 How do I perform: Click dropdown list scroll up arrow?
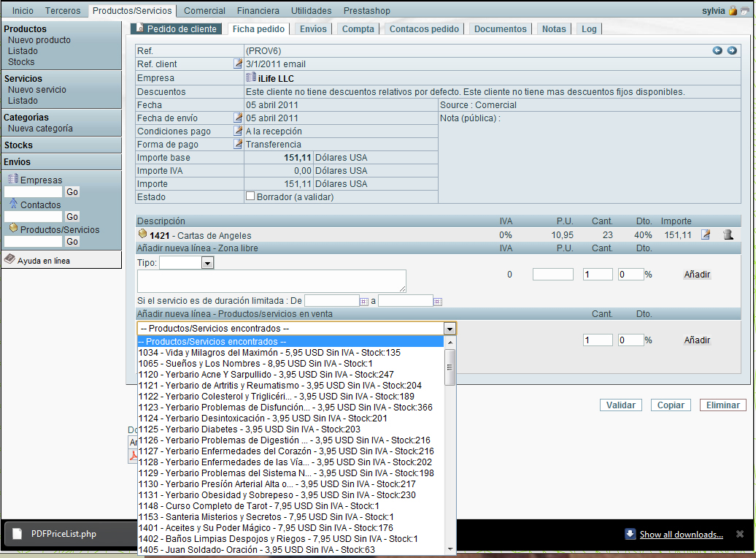(x=450, y=343)
